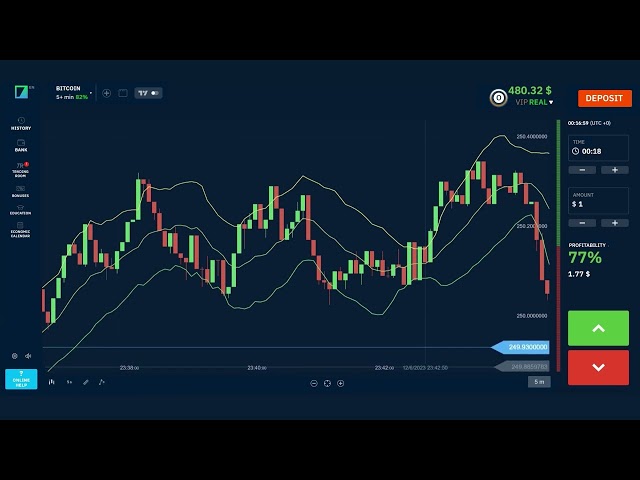The image size is (640, 480).
Task: Increase trade time with plus button
Action: [x=615, y=170]
